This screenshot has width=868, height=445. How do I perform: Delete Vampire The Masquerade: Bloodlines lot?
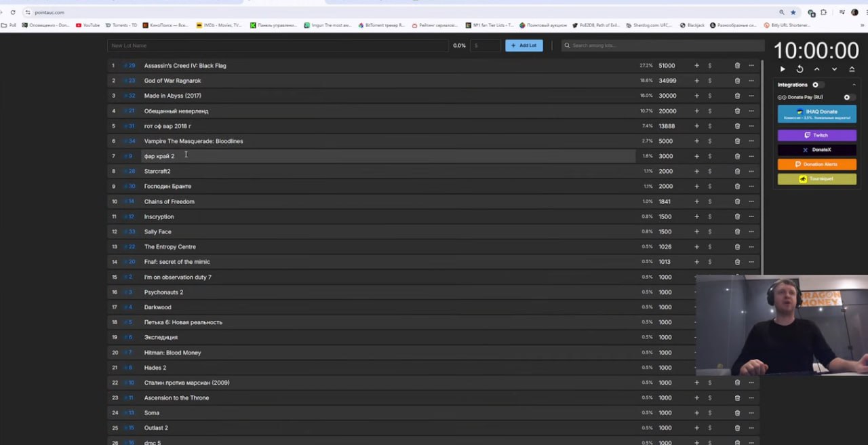click(737, 141)
